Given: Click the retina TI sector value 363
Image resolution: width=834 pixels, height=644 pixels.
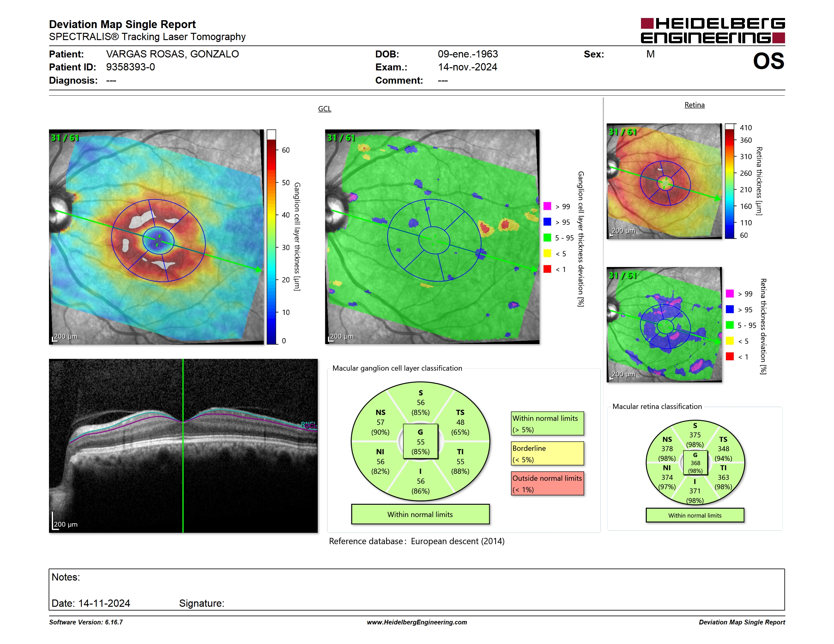Looking at the screenshot, I should coord(723,477).
